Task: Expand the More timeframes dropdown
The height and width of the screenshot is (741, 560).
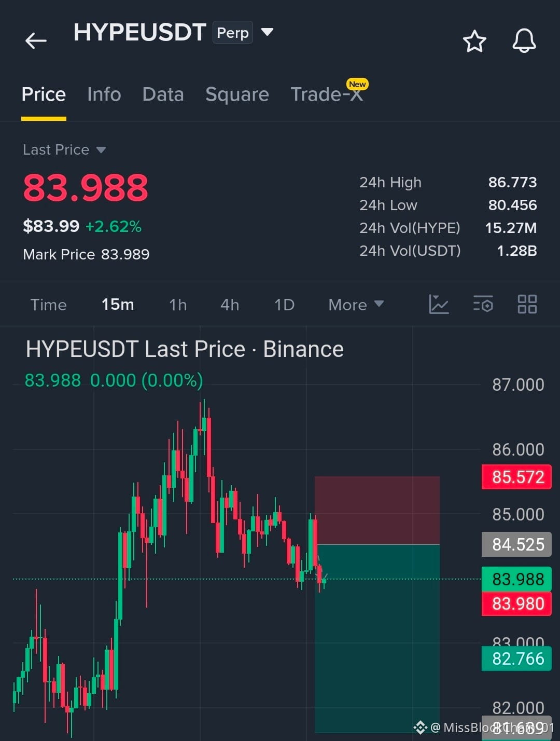Action: click(x=356, y=305)
